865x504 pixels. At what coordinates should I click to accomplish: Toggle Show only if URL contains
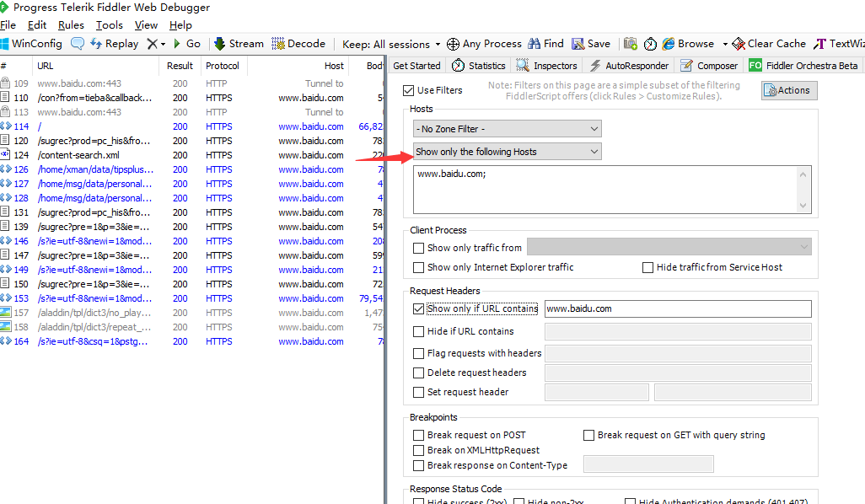click(419, 308)
